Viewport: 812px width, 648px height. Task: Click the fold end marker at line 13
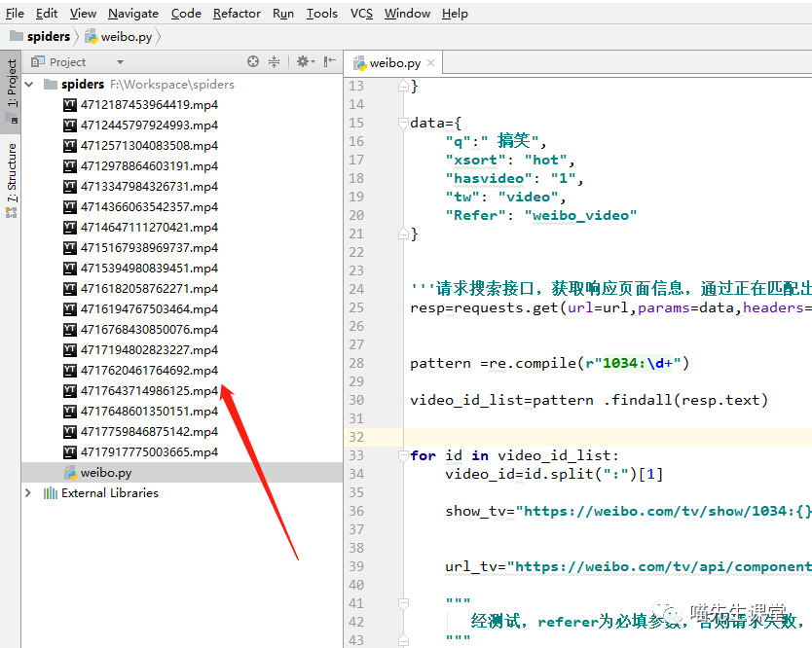403,86
